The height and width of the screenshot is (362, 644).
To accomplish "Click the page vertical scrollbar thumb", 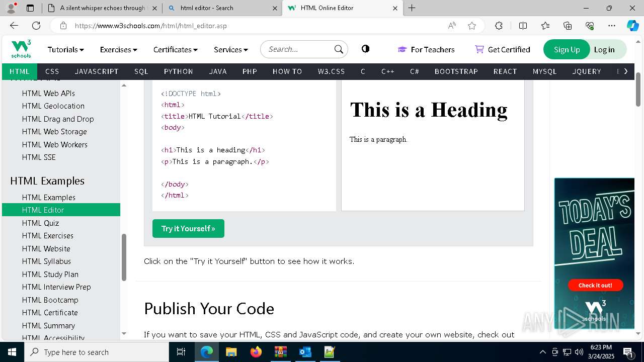I will (x=638, y=89).
